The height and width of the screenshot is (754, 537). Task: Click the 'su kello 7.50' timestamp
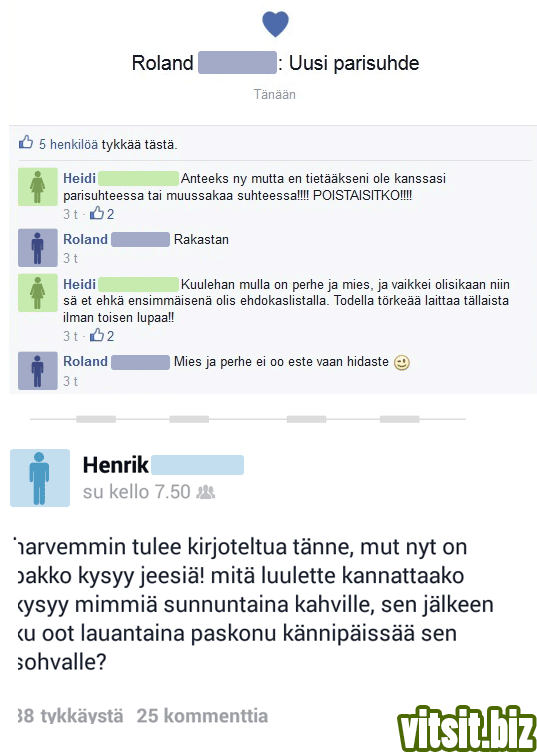[x=137, y=492]
